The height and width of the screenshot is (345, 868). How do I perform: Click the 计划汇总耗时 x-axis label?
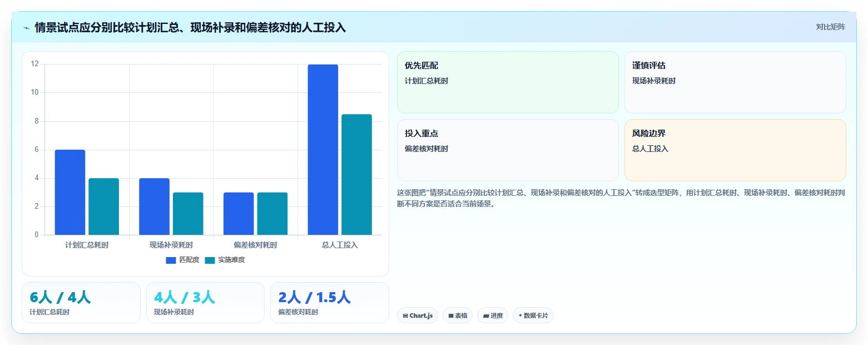click(x=87, y=245)
